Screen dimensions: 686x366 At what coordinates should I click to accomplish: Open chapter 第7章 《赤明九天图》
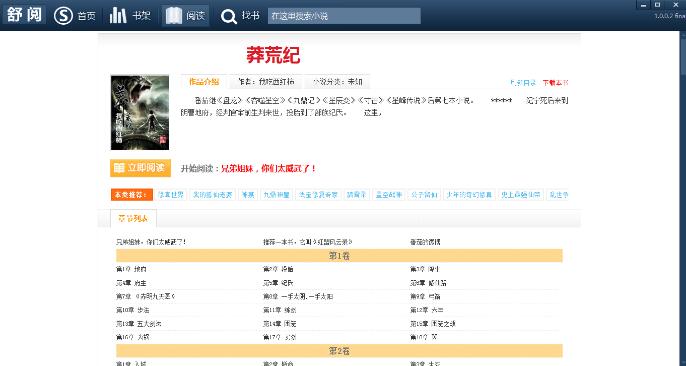[x=146, y=296]
